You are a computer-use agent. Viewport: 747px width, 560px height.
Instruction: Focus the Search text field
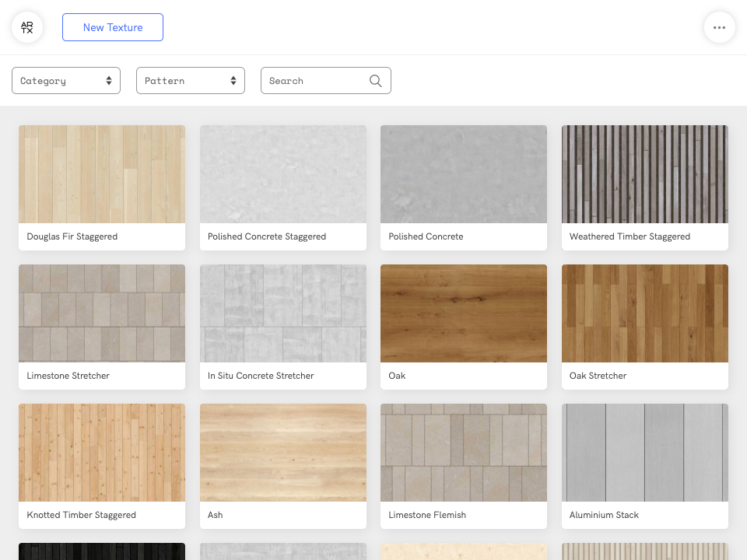(x=315, y=81)
